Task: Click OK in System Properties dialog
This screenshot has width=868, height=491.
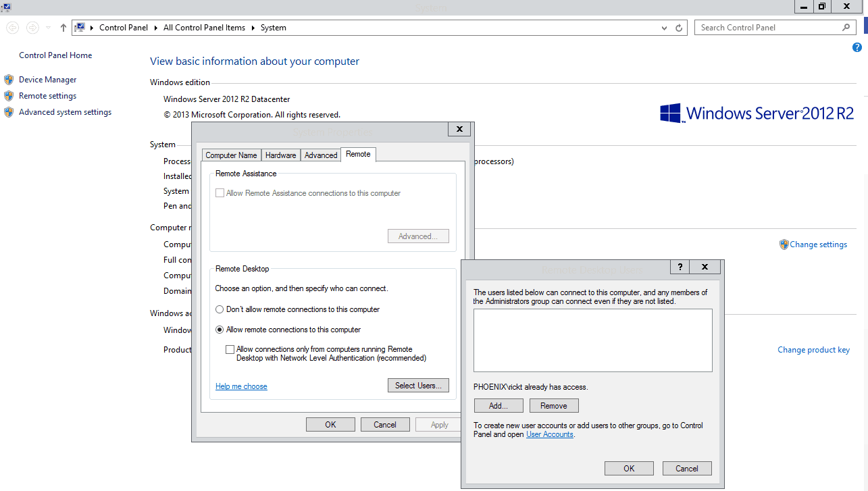Action: click(330, 425)
